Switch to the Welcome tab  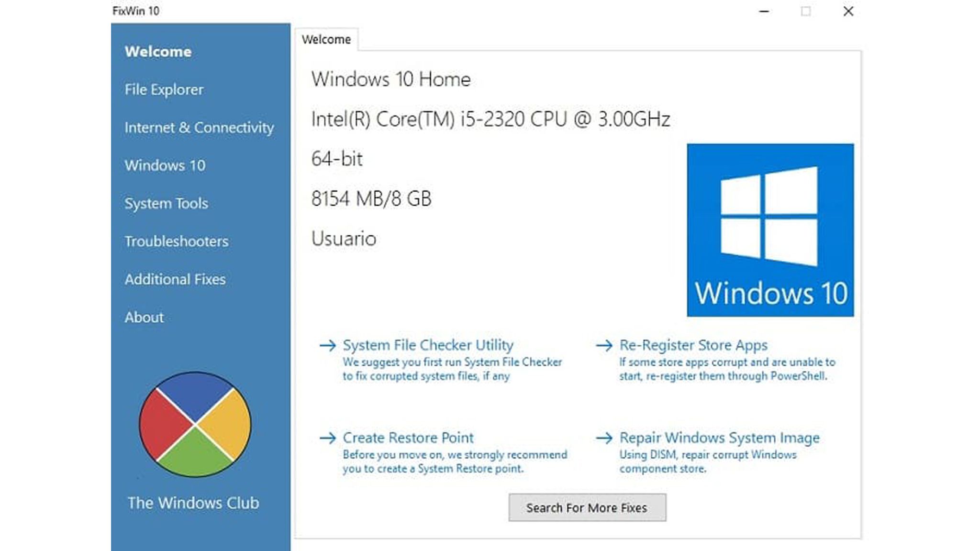pyautogui.click(x=327, y=39)
